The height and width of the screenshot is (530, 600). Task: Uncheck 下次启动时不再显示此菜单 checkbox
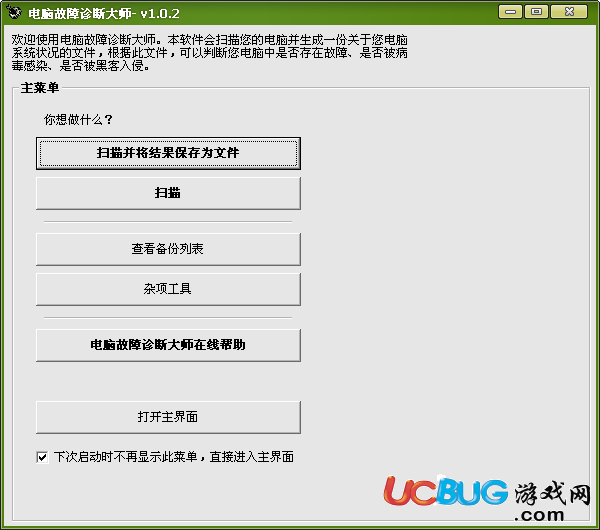point(42,457)
